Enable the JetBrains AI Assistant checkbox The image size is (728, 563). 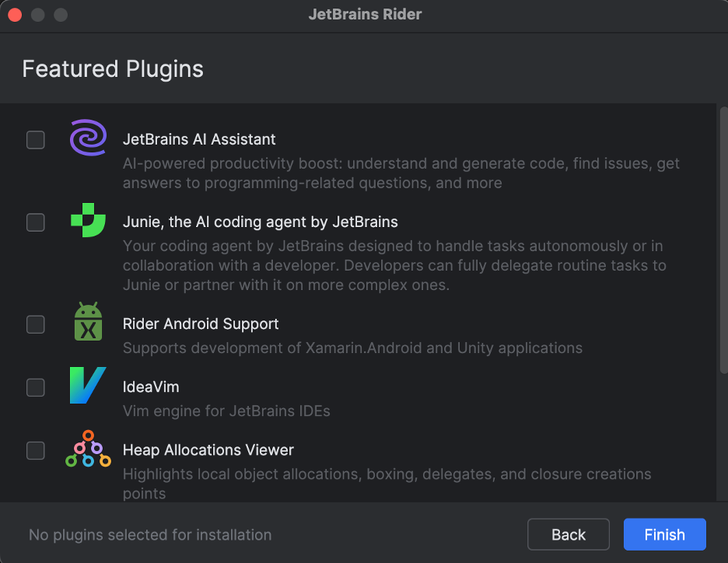(36, 140)
